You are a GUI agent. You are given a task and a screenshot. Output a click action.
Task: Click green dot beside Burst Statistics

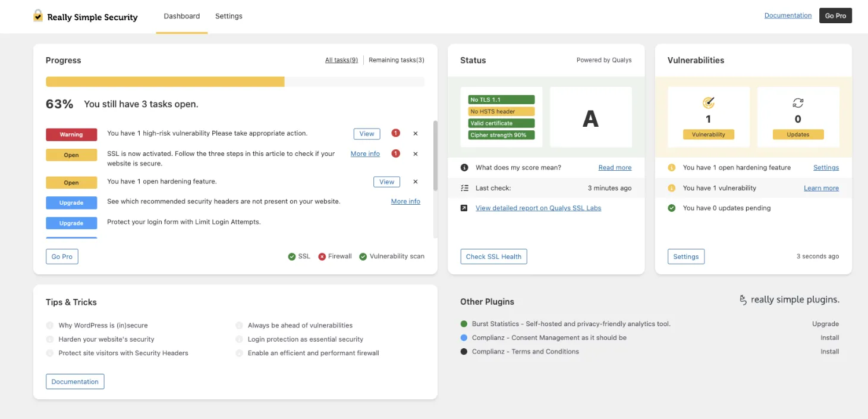[x=464, y=324]
